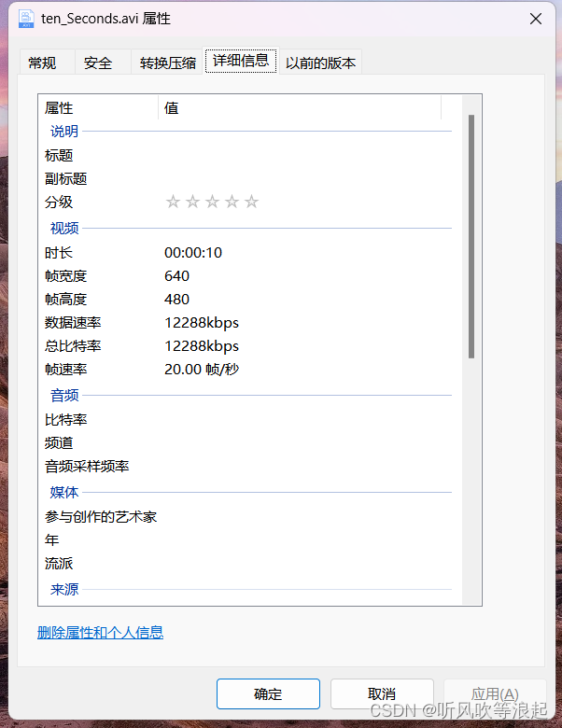Confirm with the 确定 button
The height and width of the screenshot is (728, 562).
coord(268,694)
